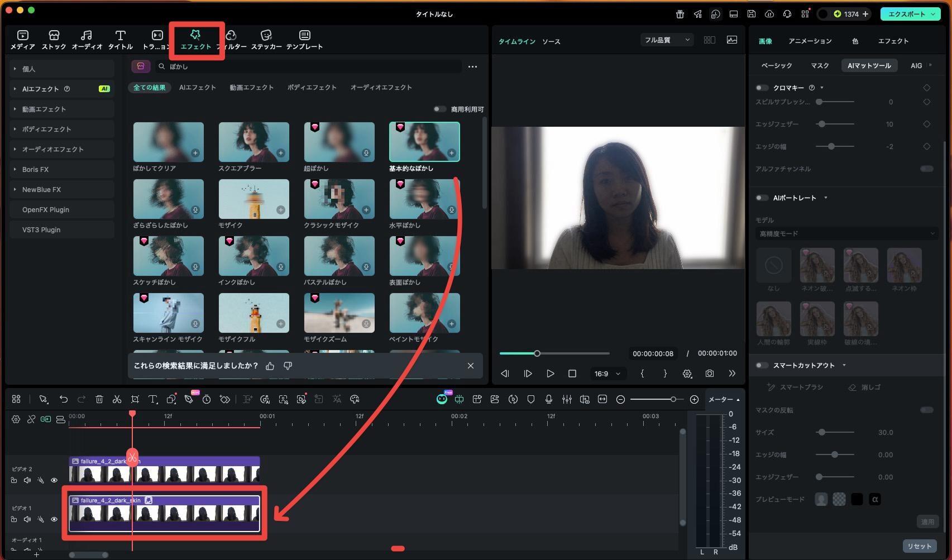Open the メーター dropdown
Screen dimensions: 952x560
[x=724, y=399]
